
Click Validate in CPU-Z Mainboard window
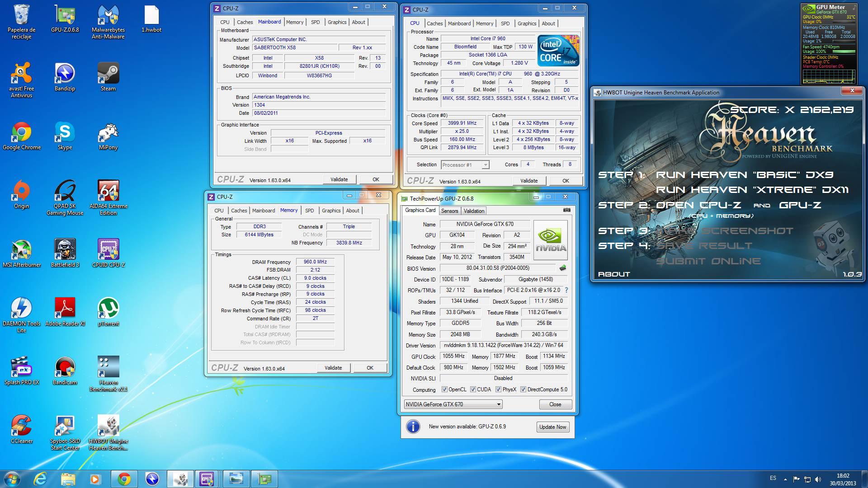339,179
